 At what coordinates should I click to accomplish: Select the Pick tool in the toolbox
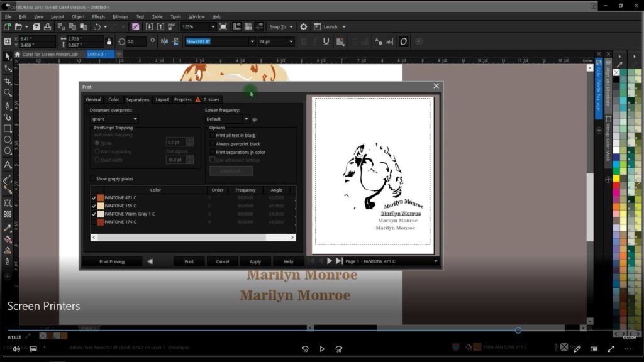8,56
